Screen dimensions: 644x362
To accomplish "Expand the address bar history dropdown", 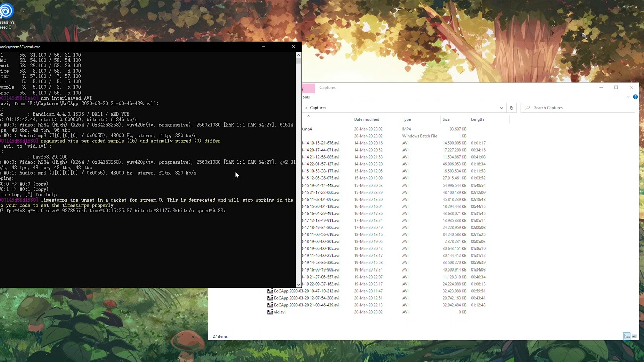I will 501,108.
